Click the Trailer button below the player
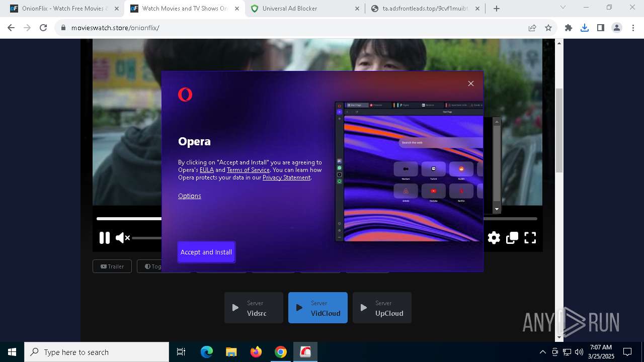 click(112, 266)
